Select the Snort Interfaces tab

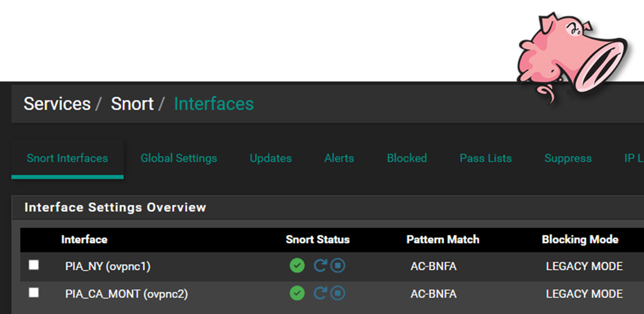[67, 158]
